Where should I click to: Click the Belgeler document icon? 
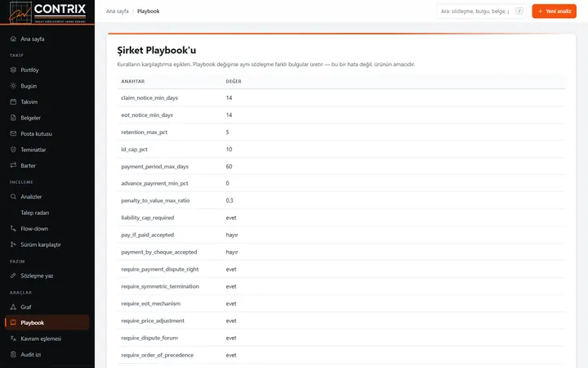pos(13,118)
